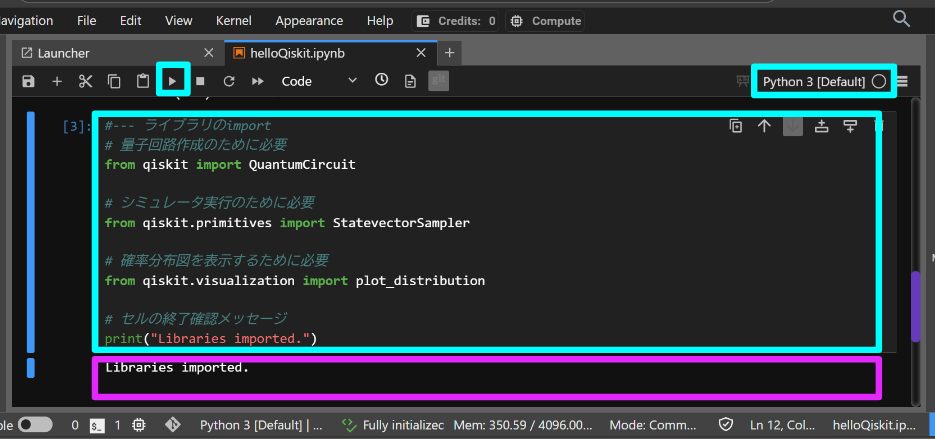The image size is (935, 439).
Task: Restart the kernel
Action: [229, 81]
